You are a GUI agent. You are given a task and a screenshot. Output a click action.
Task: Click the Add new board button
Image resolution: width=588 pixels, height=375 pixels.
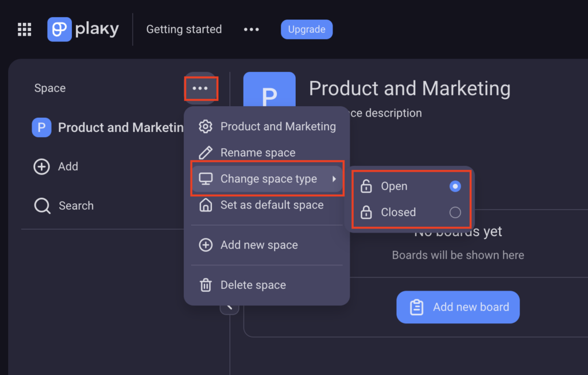[x=458, y=307]
